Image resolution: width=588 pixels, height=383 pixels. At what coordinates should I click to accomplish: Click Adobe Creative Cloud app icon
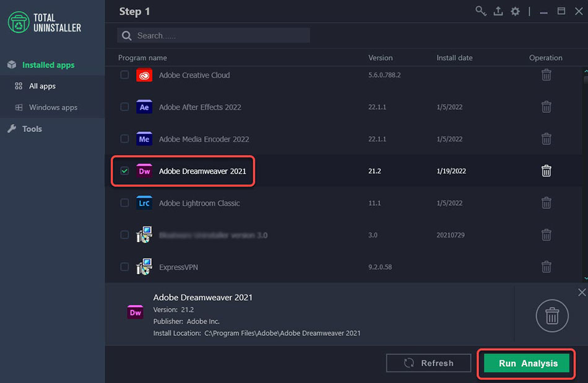[x=144, y=75]
